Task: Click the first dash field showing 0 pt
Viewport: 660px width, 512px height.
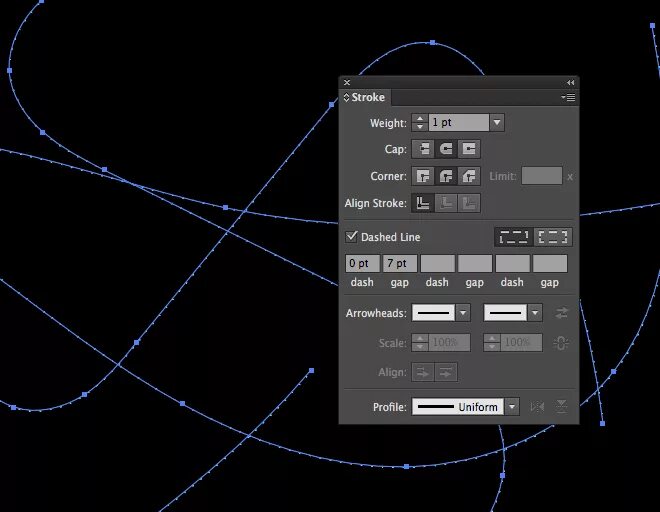Action: [362, 264]
